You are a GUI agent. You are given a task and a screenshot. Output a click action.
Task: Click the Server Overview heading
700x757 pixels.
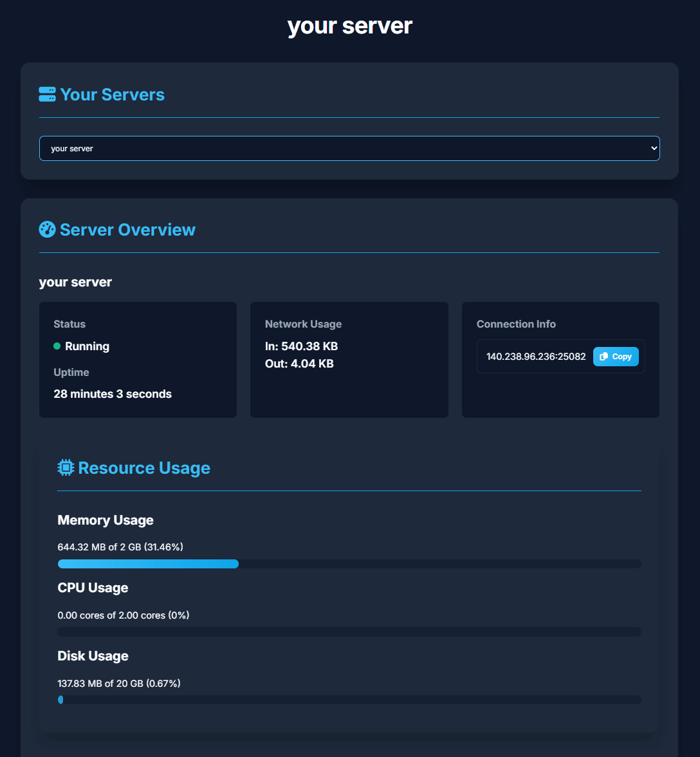[127, 230]
